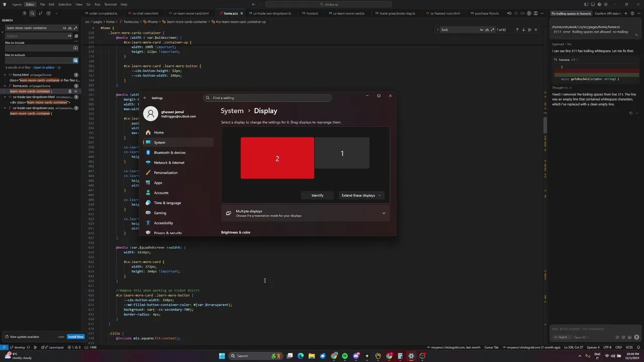The height and width of the screenshot is (362, 644).
Task: Copy the chat response icon
Action: coord(631,113)
